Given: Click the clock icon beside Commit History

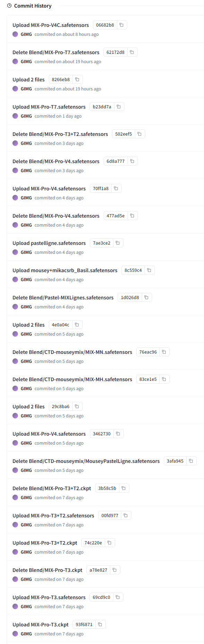Looking at the screenshot, I should 9,6.
